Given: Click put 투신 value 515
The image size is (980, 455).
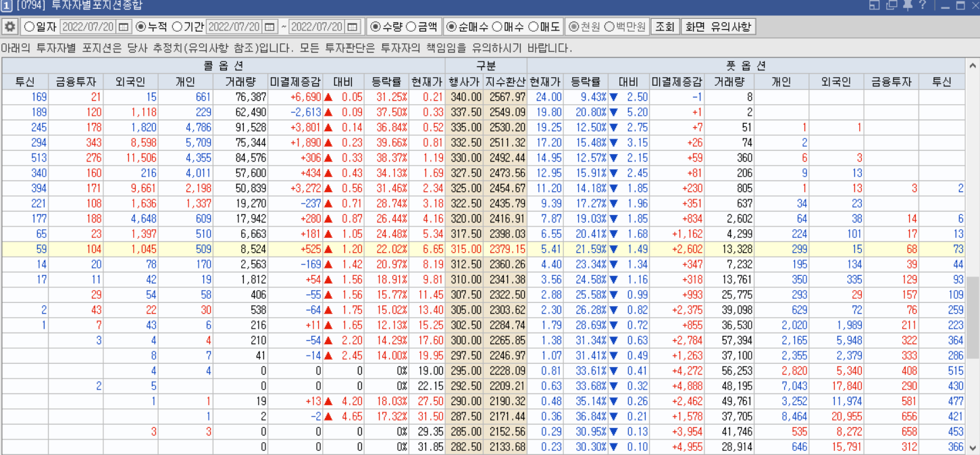Looking at the screenshot, I should (x=942, y=370).
